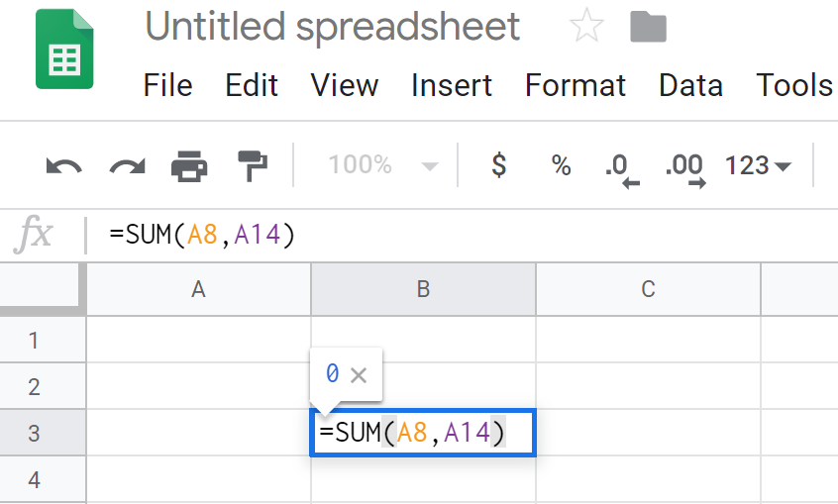Click into the formula bar text

[x=202, y=234]
